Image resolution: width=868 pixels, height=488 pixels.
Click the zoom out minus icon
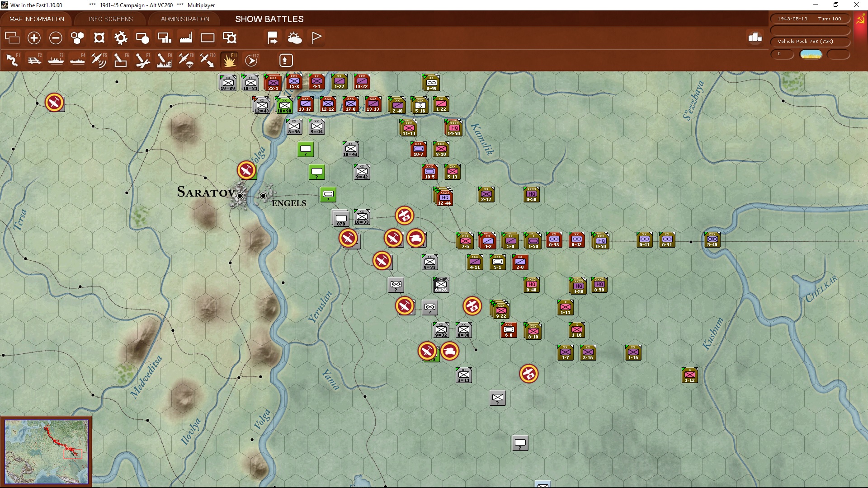pos(56,38)
